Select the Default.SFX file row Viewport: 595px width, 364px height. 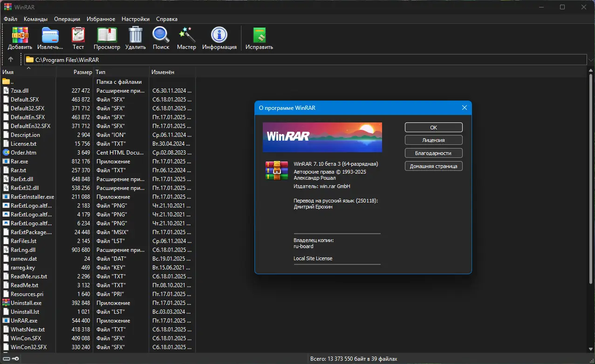(97, 99)
